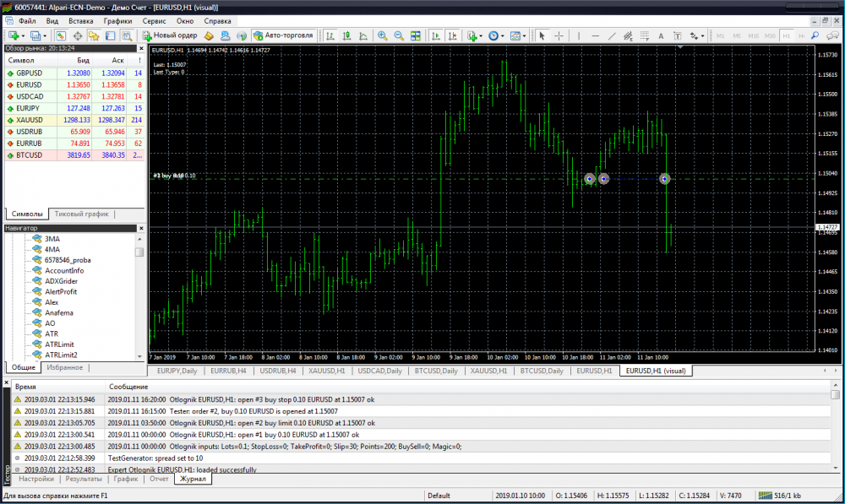Toggle the Data Window panel

(78, 35)
